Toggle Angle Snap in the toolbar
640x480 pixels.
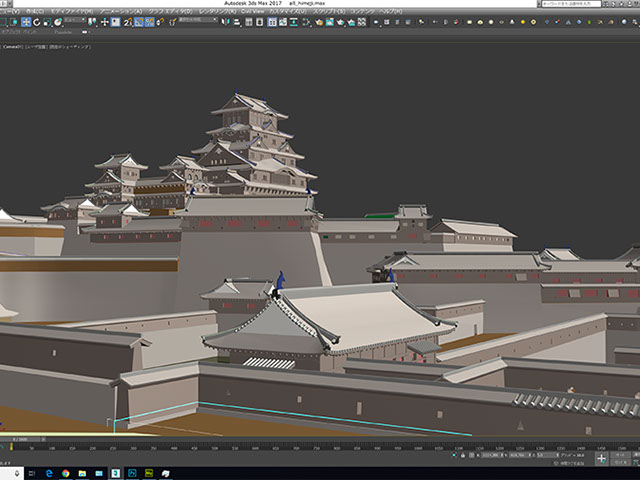click(x=138, y=22)
